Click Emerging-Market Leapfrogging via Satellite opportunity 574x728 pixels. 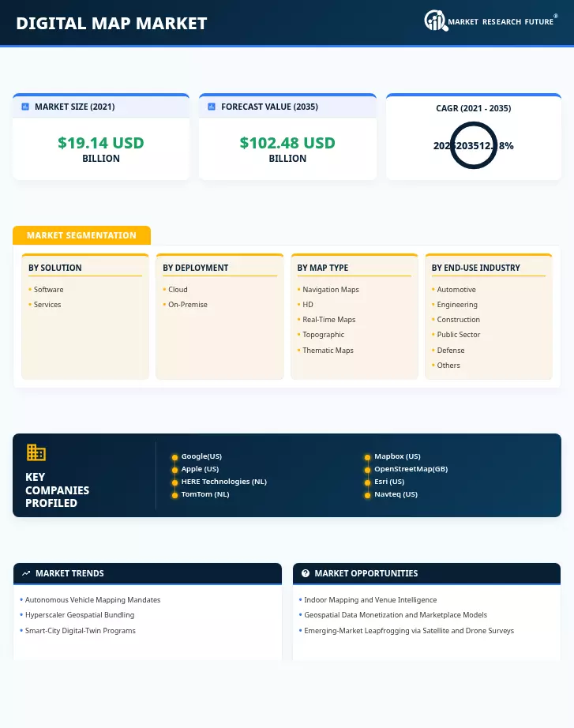point(409,631)
